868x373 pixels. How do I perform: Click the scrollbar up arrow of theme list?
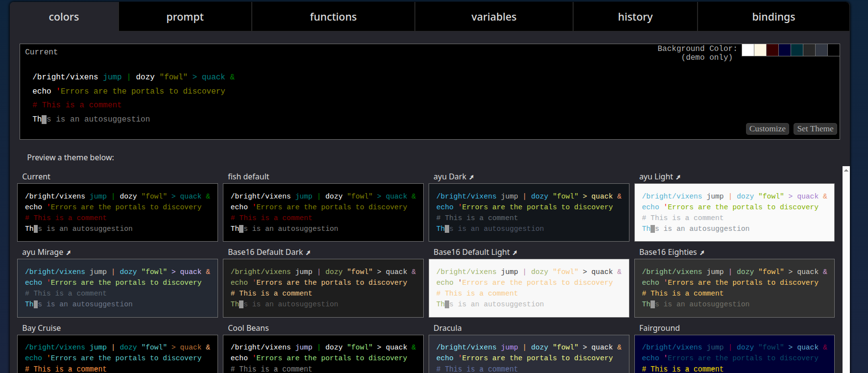pos(846,170)
